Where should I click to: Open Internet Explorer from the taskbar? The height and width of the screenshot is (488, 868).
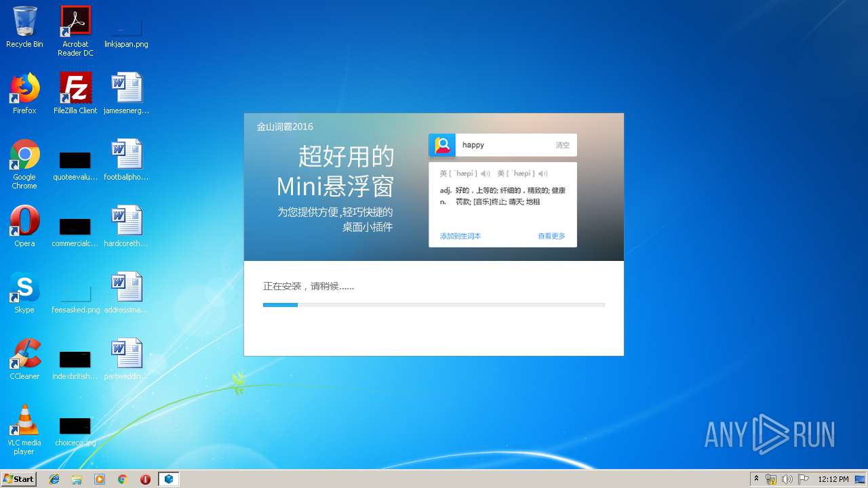(55, 479)
